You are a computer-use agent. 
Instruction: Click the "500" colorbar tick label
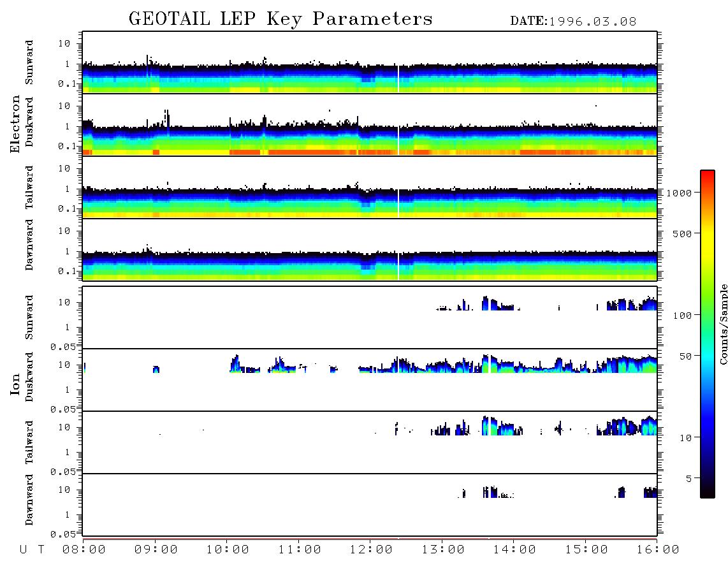(682, 234)
